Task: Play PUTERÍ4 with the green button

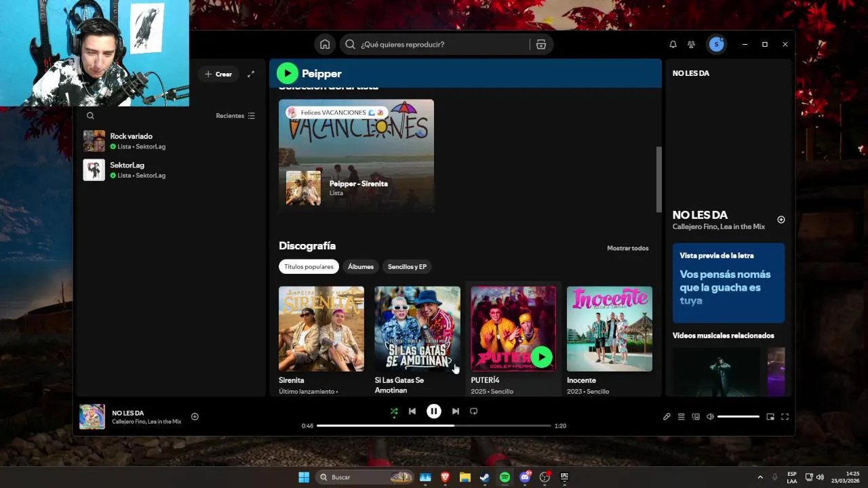Action: pos(541,357)
